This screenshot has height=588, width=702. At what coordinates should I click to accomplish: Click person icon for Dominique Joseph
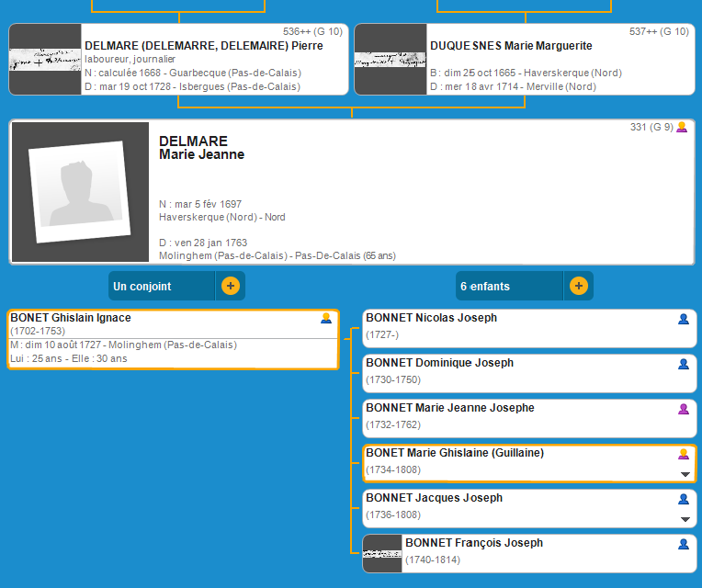(683, 364)
